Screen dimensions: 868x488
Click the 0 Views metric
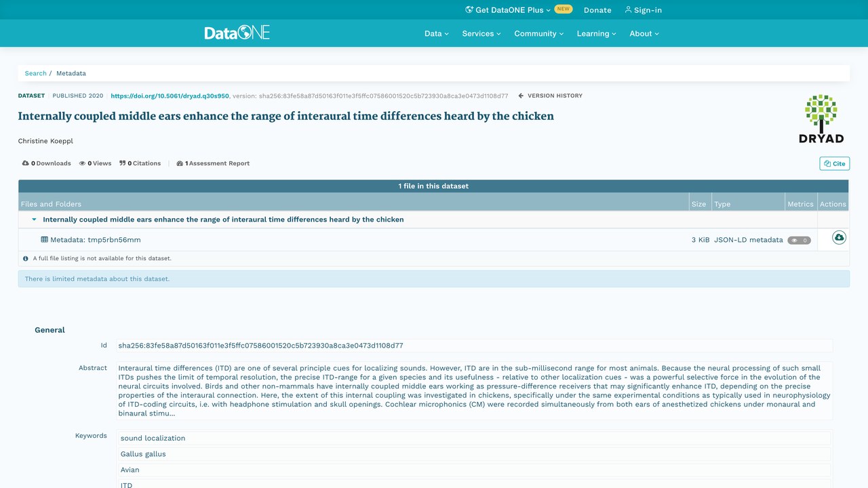[95, 163]
